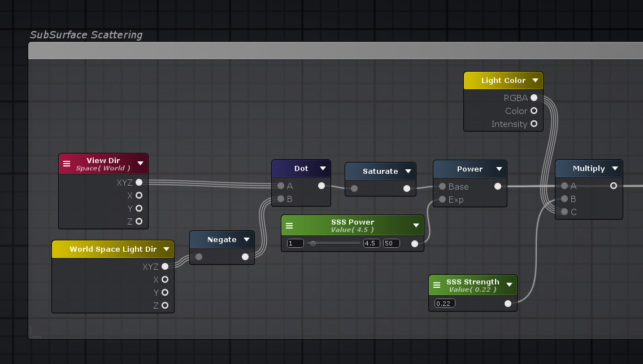This screenshot has width=643, height=364.
Task: Open the SSS Strength node hamburger menu
Action: [437, 285]
